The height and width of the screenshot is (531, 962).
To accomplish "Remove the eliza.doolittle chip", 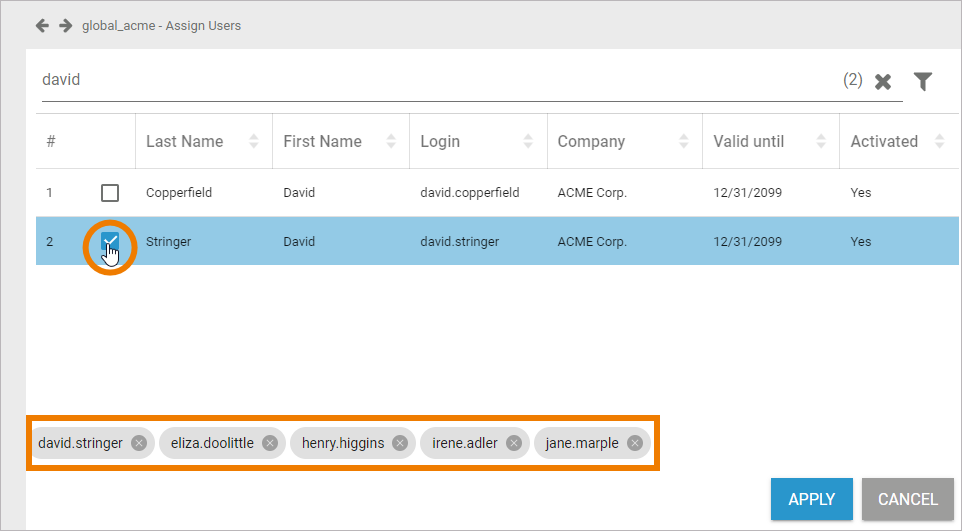I will 270,443.
